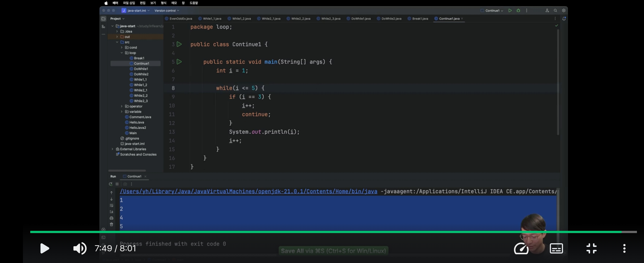Image resolution: width=644 pixels, height=263 pixels.
Task: Open the 보기 menu in menu bar
Action: click(153, 3)
